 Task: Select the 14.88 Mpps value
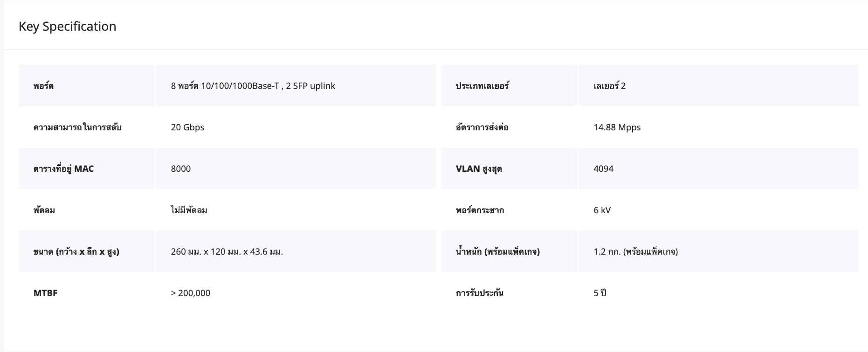click(x=617, y=128)
